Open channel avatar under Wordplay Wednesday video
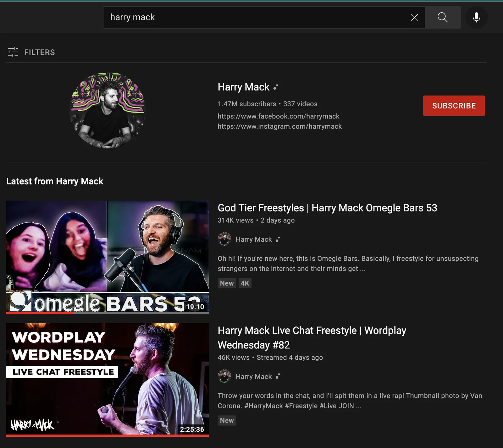 (224, 376)
